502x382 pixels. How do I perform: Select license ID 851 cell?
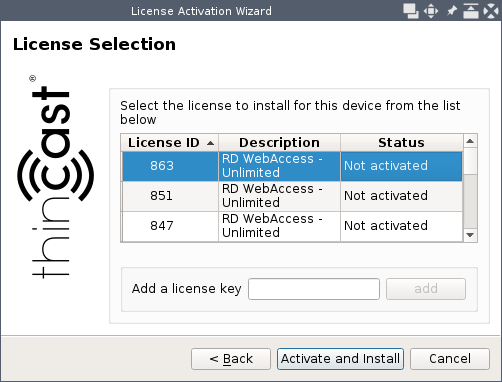click(170, 196)
